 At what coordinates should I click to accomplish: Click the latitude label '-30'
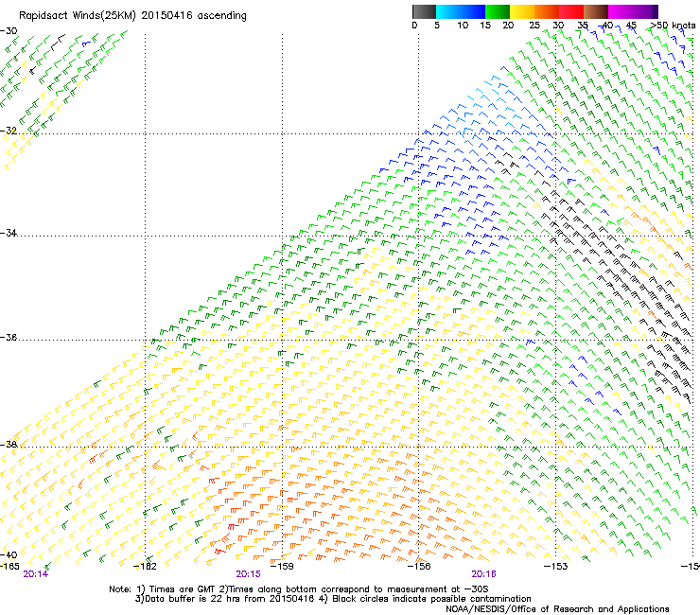(9, 30)
